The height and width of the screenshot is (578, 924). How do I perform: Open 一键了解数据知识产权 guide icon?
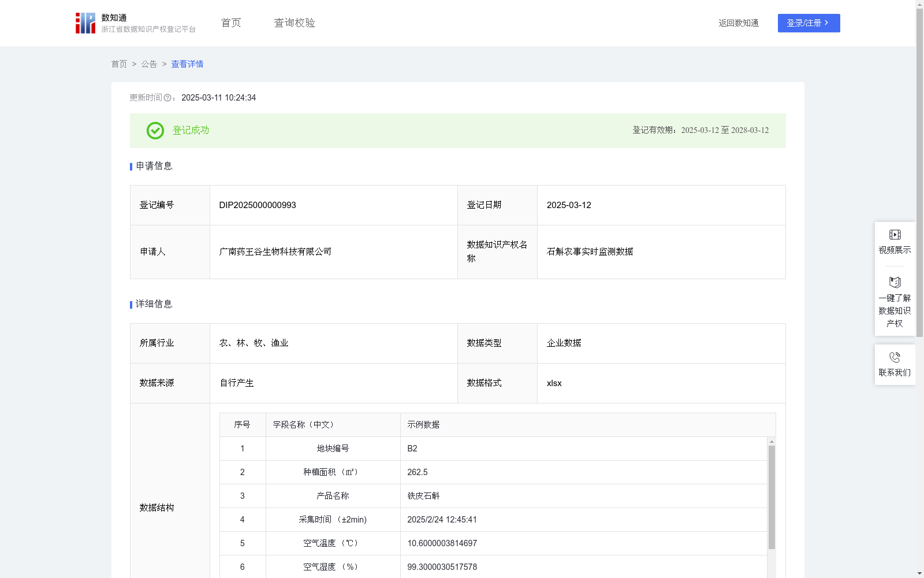pos(895,283)
